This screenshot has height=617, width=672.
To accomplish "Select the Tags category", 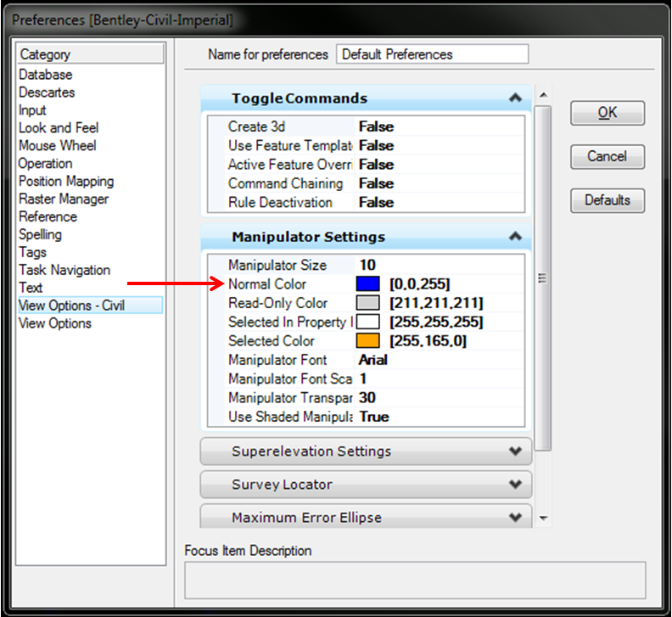I will point(32,252).
